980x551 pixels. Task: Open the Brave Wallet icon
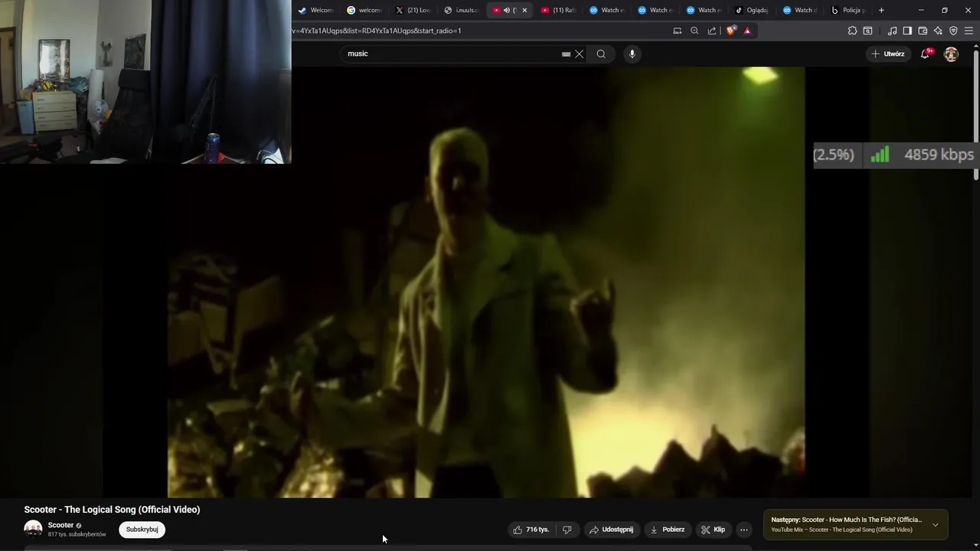923,31
